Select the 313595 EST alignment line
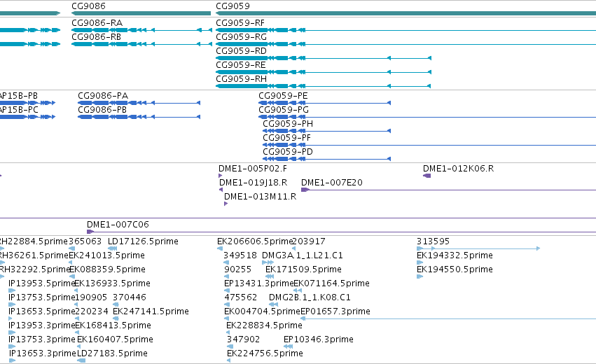 click(x=478, y=248)
